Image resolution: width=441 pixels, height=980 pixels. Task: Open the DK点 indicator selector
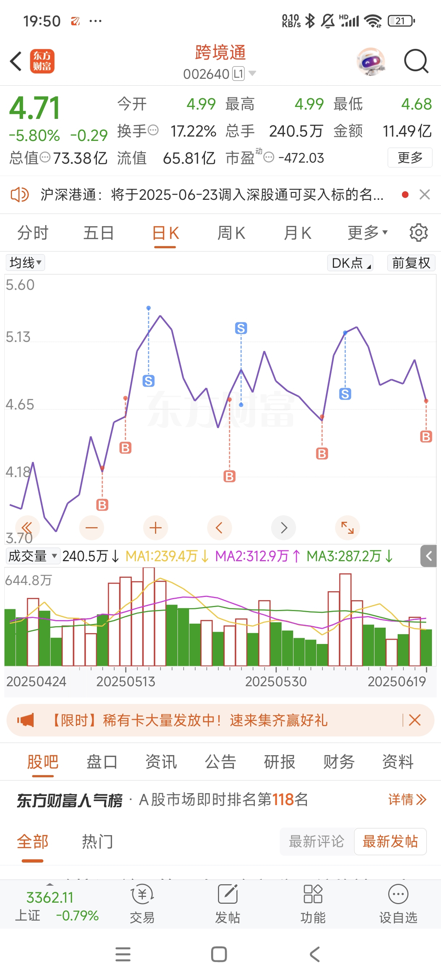[x=350, y=263]
